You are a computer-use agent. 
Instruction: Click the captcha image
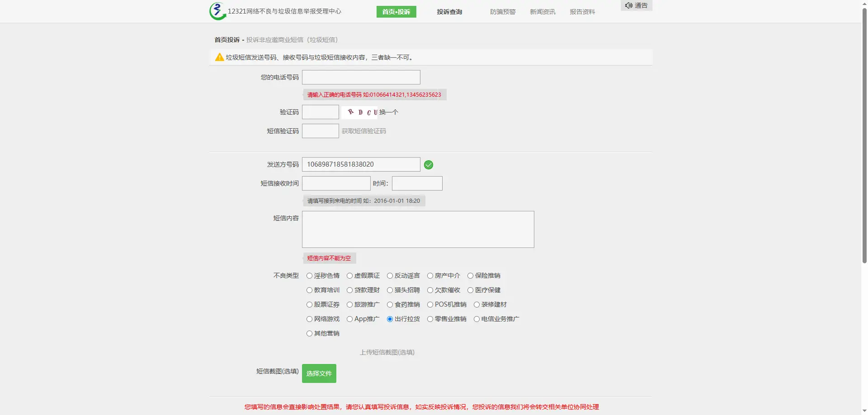click(360, 112)
